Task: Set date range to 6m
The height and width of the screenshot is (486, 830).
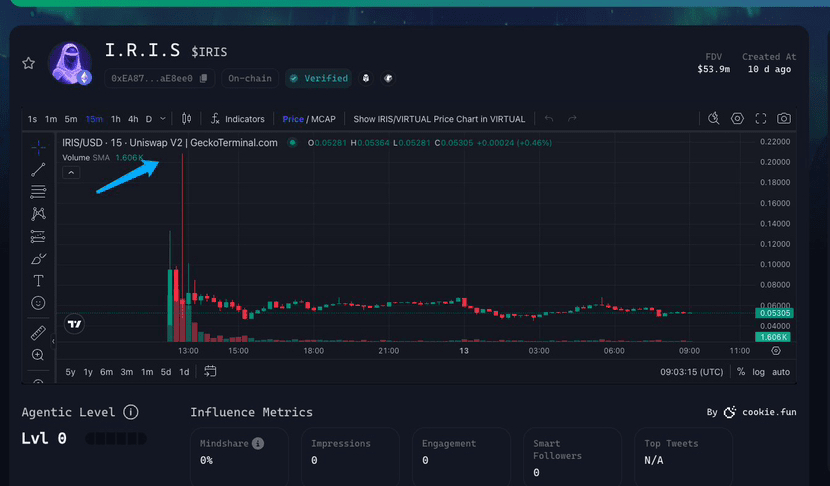Action: (x=106, y=372)
